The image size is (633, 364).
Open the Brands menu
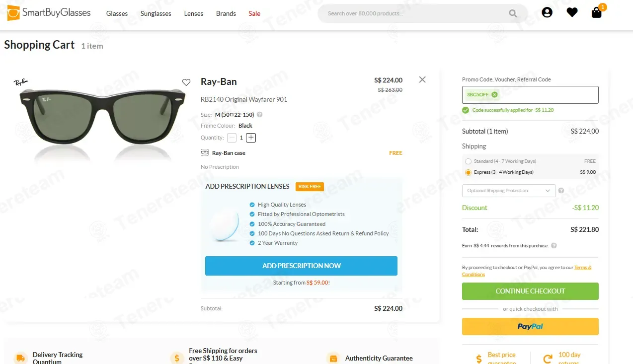[x=226, y=13]
